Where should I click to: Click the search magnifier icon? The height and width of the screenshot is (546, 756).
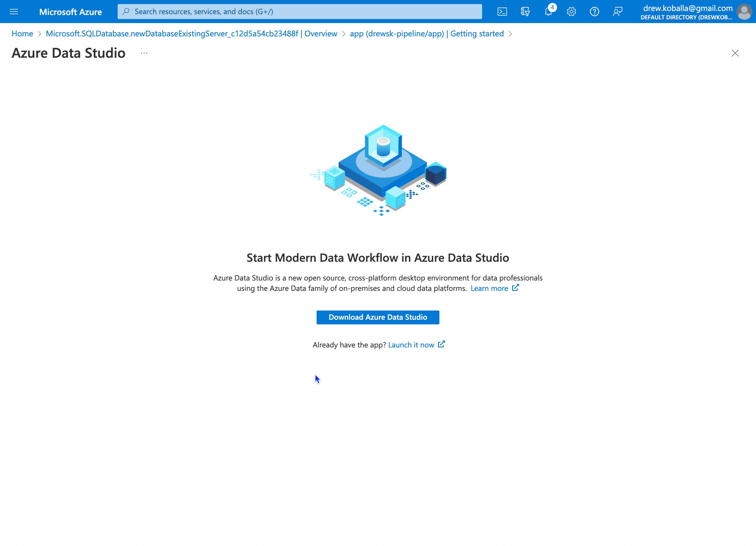(x=126, y=11)
